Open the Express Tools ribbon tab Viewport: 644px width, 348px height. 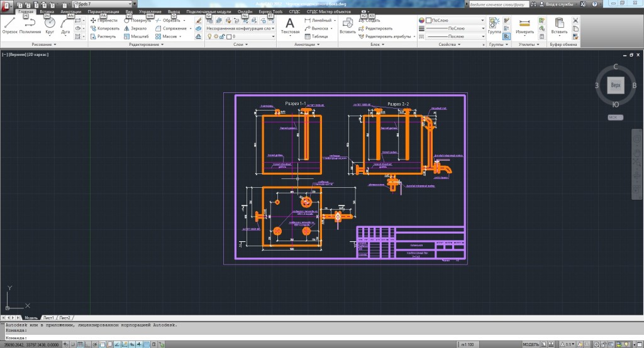270,11
